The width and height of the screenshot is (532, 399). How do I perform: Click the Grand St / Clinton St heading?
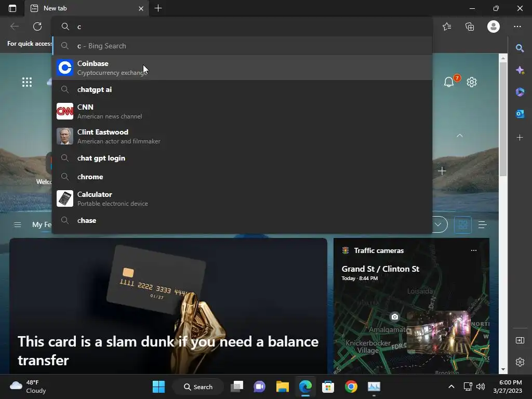(x=380, y=269)
